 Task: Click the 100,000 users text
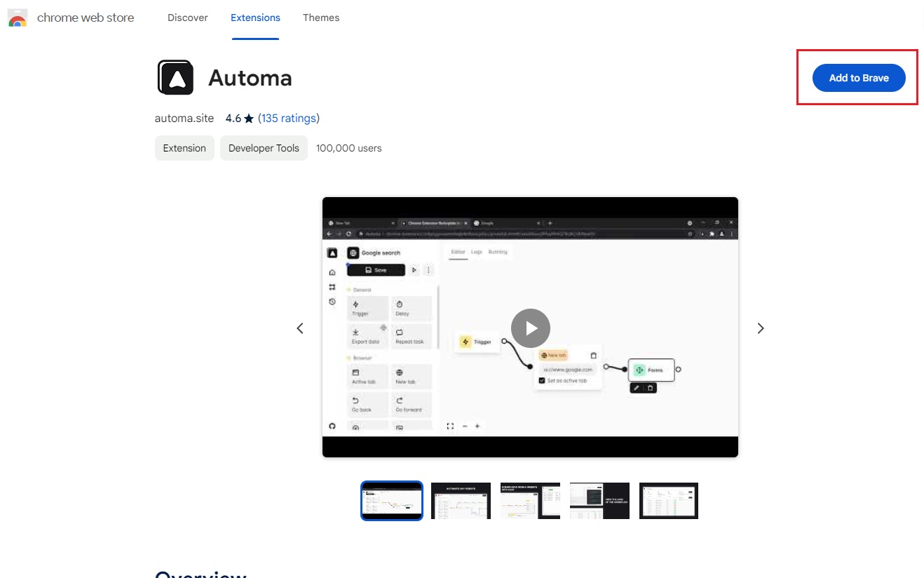tap(349, 148)
